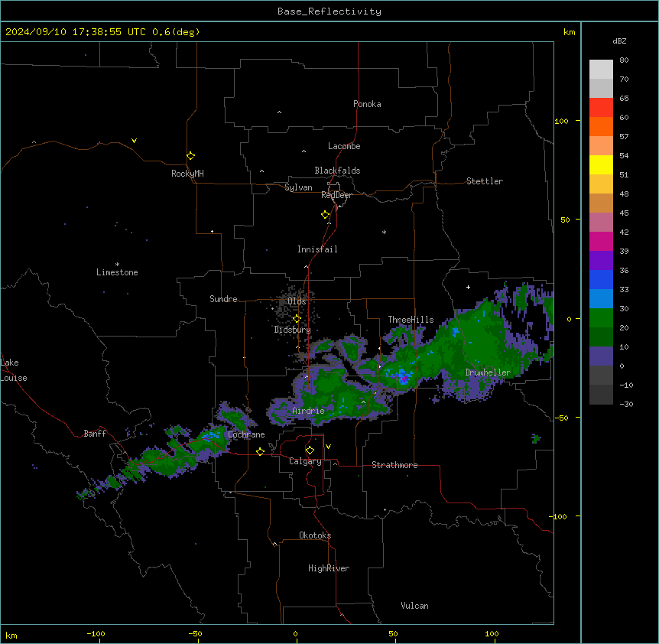Click the Strathmore city label
The height and width of the screenshot is (644, 659).
point(394,465)
